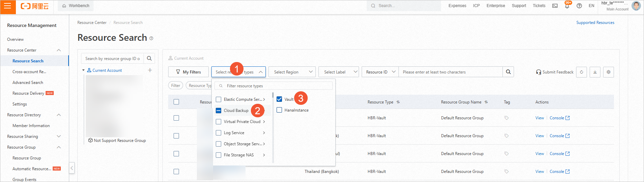Tick the Virtual Private Cloud checkbox

coord(218,122)
